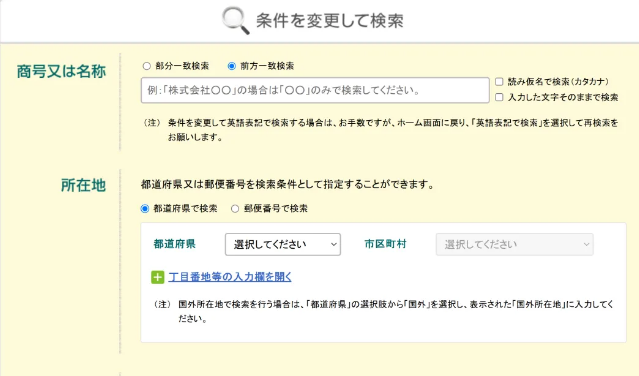Open the 市区町村 dropdown
Screen dimensions: 639x376
[514, 244]
